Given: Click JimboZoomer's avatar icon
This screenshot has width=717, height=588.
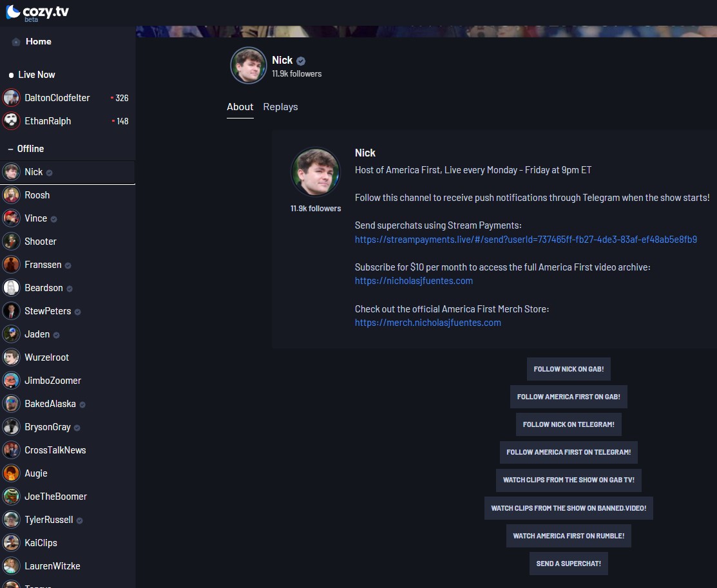Looking at the screenshot, I should tap(12, 381).
